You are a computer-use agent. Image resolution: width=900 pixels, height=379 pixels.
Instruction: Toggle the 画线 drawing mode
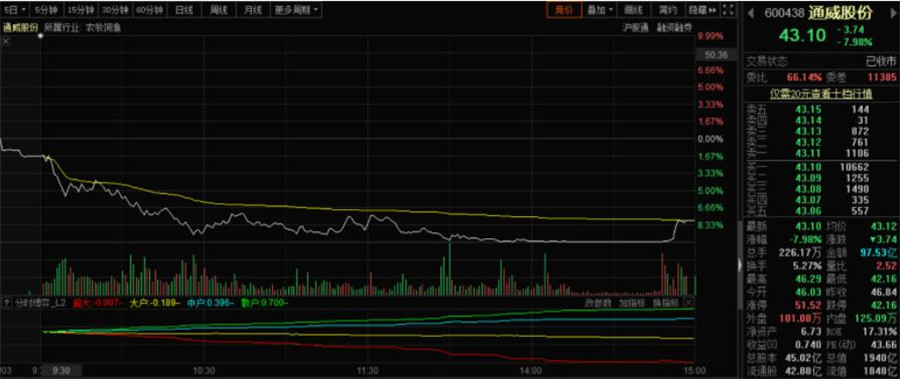pos(633,10)
